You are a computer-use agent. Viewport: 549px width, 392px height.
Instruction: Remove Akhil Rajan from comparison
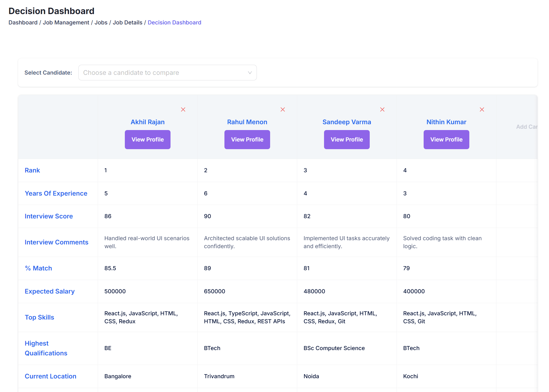click(x=183, y=110)
